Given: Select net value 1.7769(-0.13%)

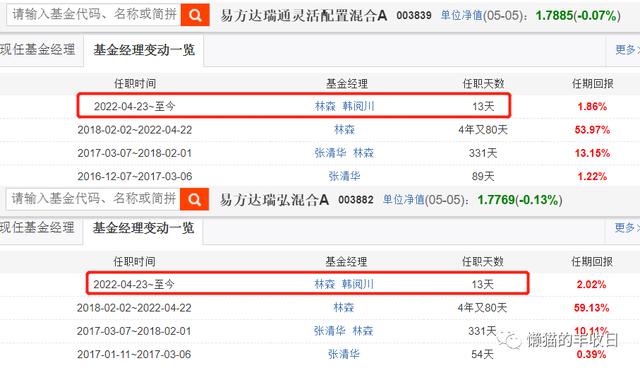Looking at the screenshot, I should point(520,200).
